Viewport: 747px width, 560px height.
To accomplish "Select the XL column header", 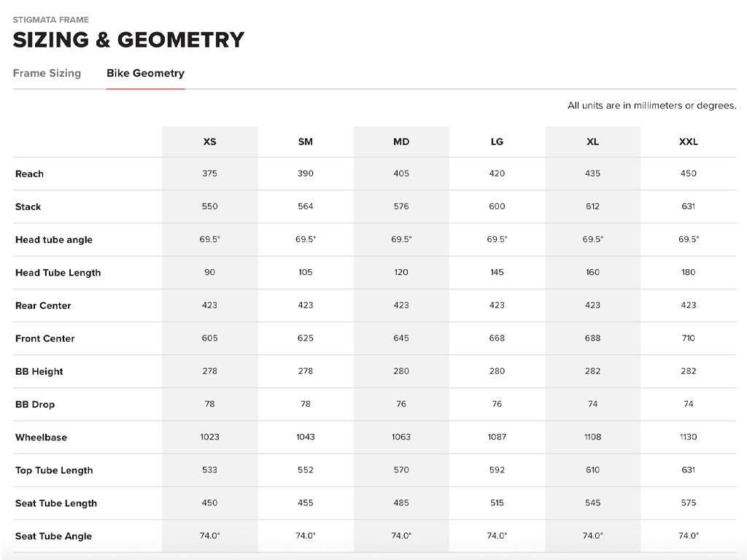I will (592, 141).
